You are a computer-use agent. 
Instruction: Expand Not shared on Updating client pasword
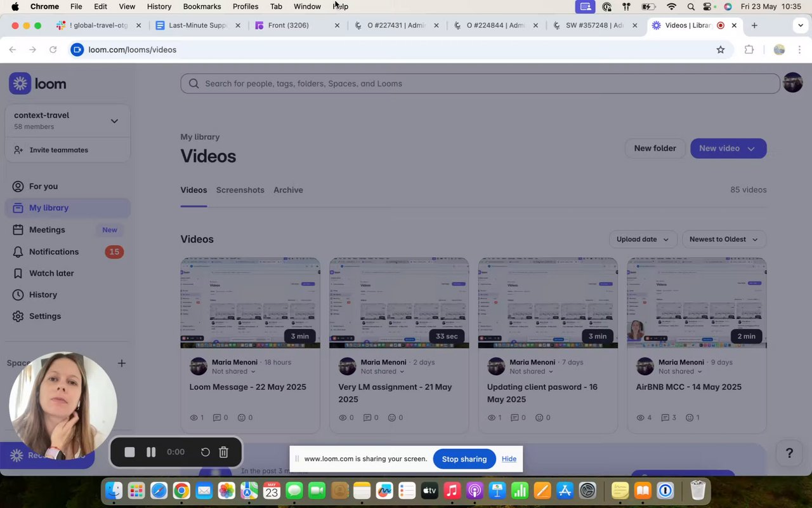pos(531,371)
